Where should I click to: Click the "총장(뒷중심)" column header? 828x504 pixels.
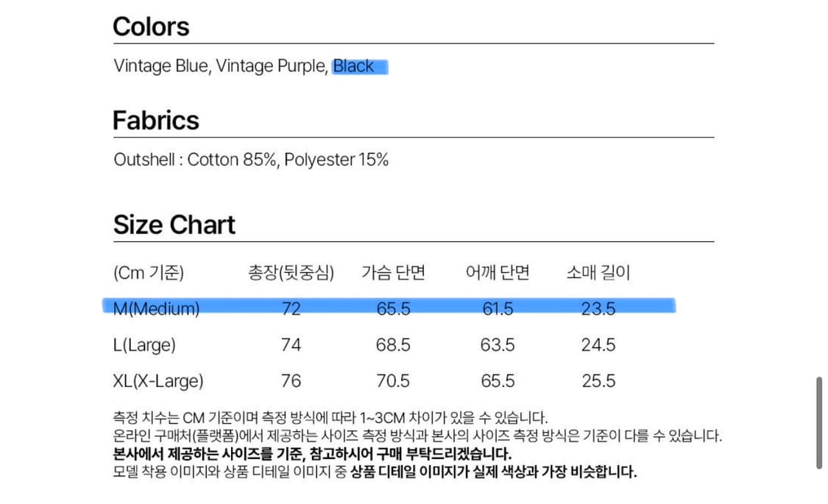pyautogui.click(x=291, y=273)
